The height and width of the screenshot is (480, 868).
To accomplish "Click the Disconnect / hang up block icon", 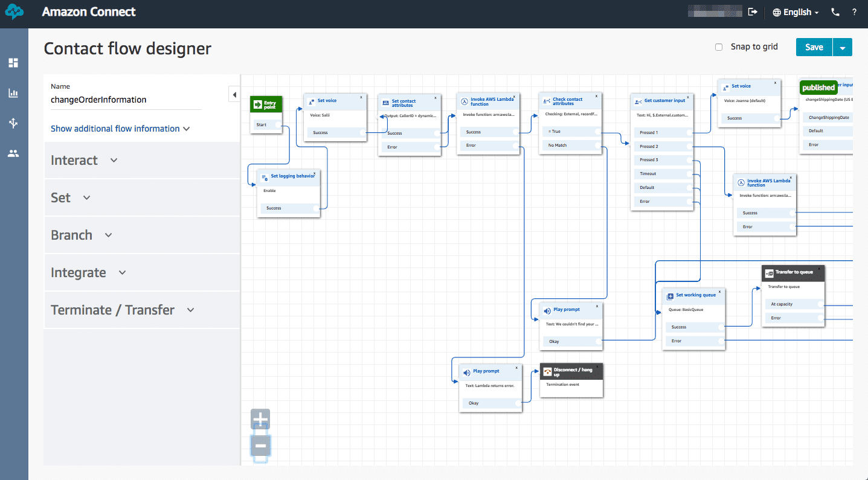I will (x=548, y=371).
